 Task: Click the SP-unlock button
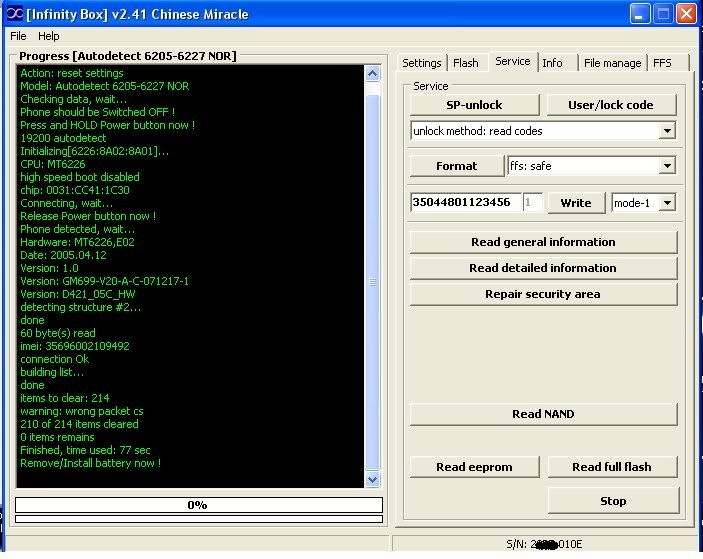474,105
